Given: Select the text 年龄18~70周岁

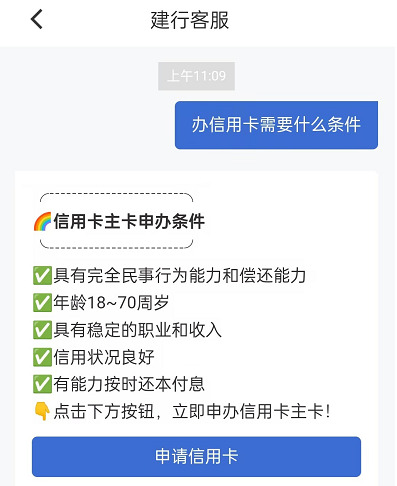Looking at the screenshot, I should click(111, 302).
